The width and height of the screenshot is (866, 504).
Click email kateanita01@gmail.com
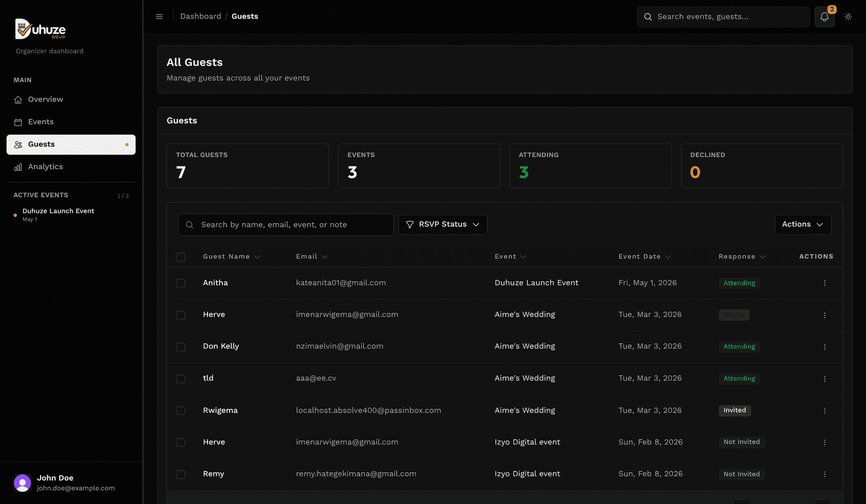click(x=341, y=283)
